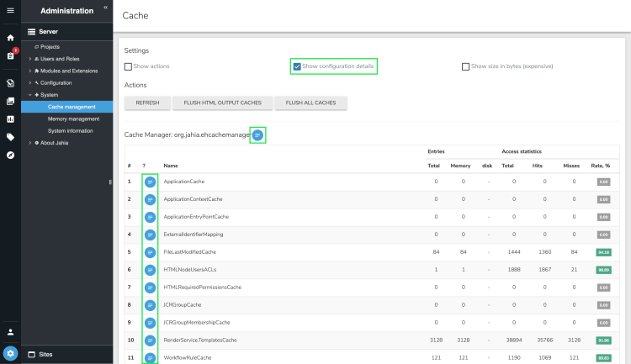
Task: Enable the Show actions checkbox
Action: tap(128, 66)
